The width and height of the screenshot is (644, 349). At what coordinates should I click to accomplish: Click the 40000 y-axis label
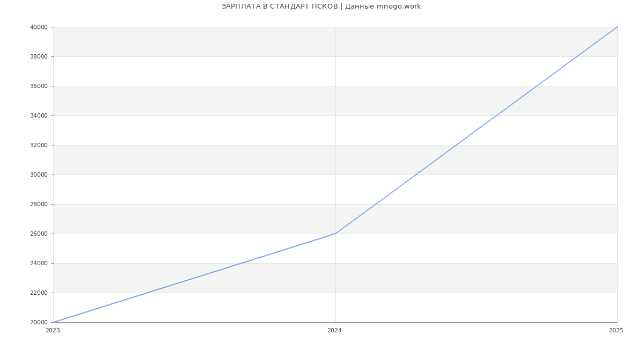coord(39,27)
